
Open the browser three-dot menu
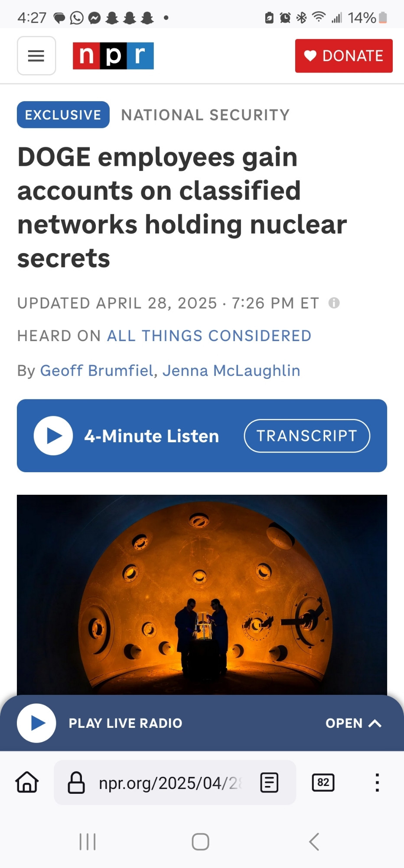tap(377, 783)
